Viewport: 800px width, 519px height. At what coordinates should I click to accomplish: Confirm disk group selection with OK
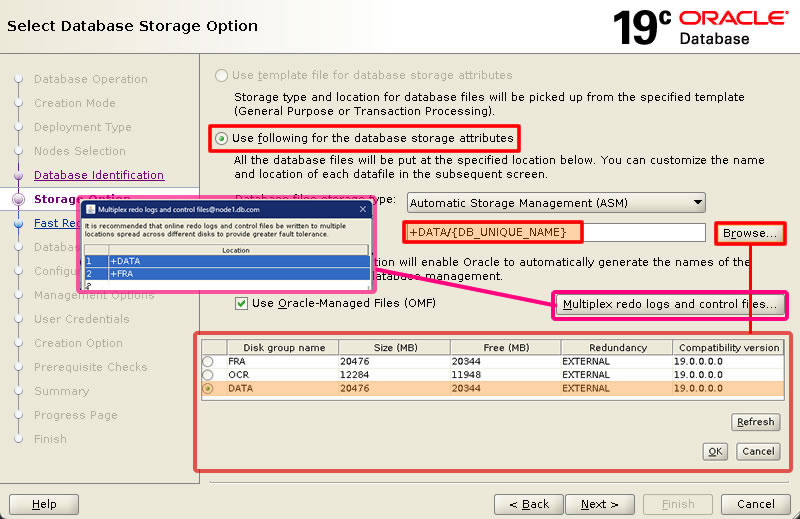pos(715,452)
